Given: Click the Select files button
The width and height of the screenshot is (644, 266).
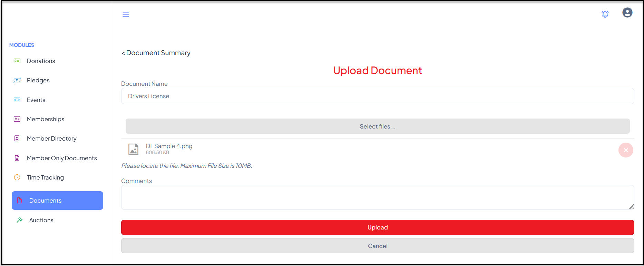Looking at the screenshot, I should (x=378, y=126).
